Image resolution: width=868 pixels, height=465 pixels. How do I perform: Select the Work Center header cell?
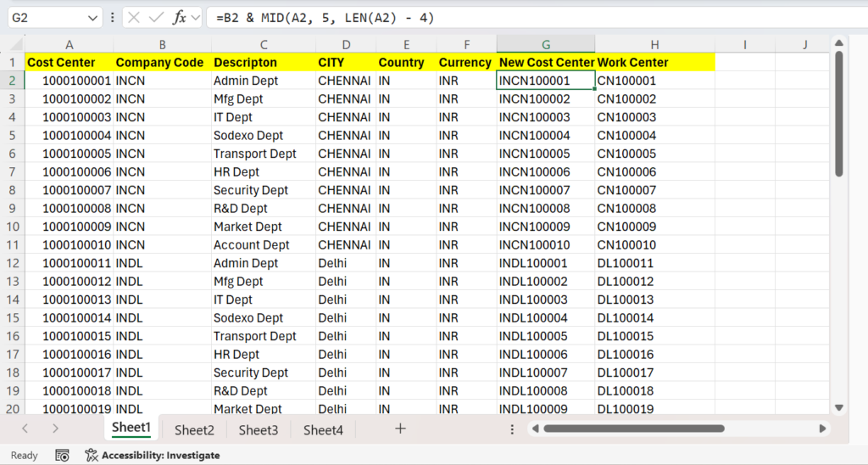coord(654,63)
